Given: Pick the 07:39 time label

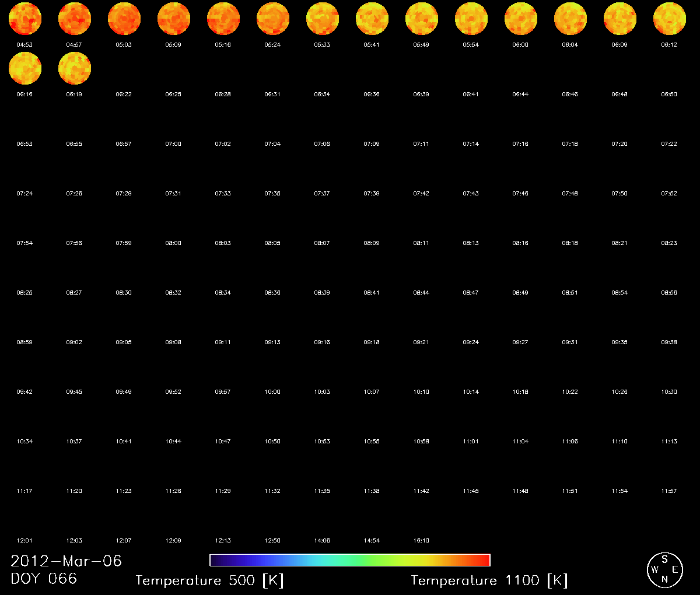Looking at the screenshot, I should tap(372, 194).
